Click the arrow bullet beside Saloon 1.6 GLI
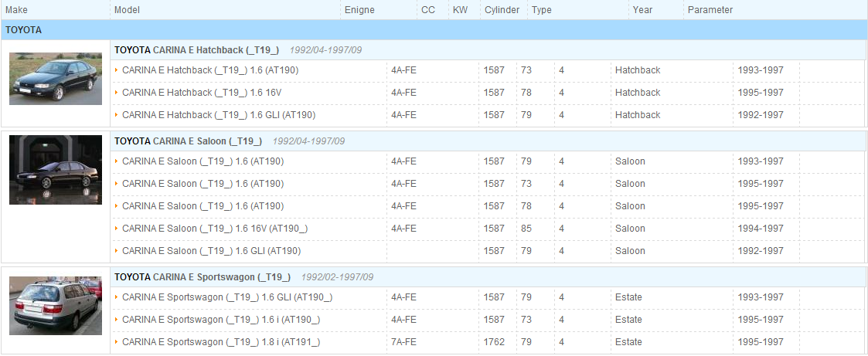 click(117, 250)
